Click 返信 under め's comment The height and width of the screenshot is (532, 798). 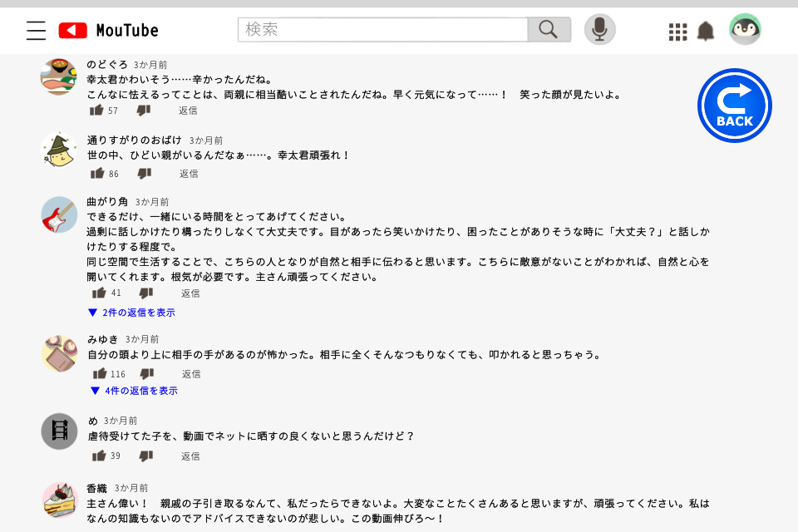(190, 456)
